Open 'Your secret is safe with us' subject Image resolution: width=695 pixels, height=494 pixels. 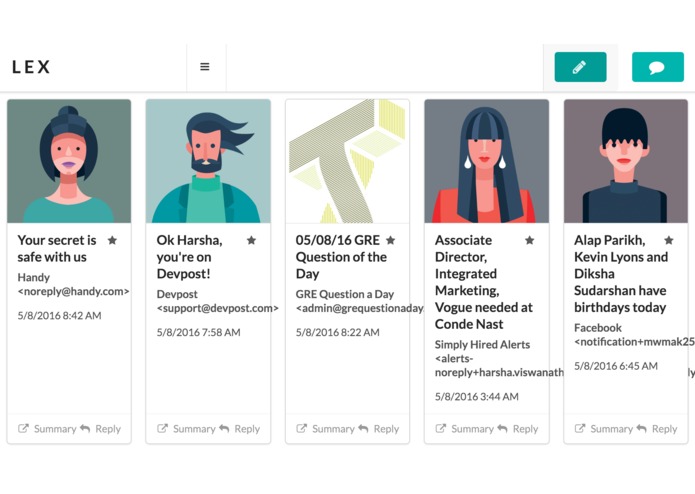(x=57, y=249)
